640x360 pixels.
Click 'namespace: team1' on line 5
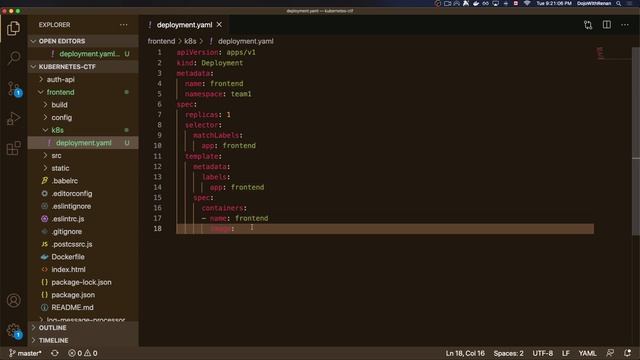click(x=218, y=94)
